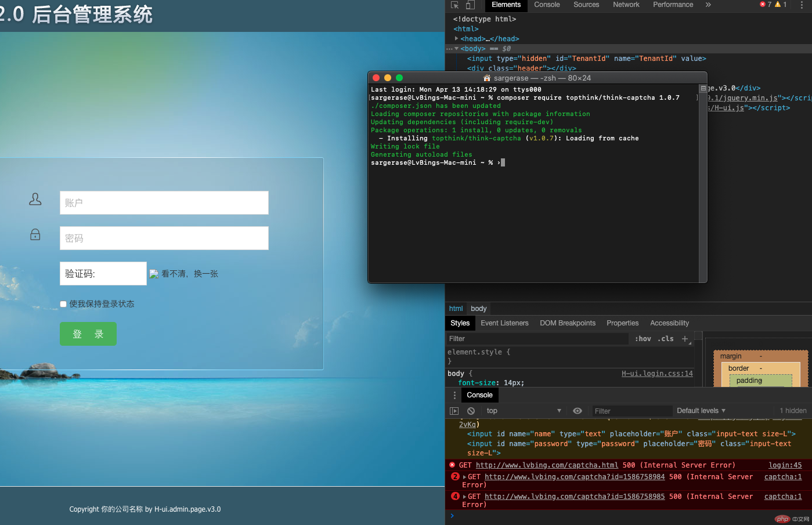This screenshot has width=812, height=525.
Task: Click the live expression eye icon
Action: click(578, 411)
